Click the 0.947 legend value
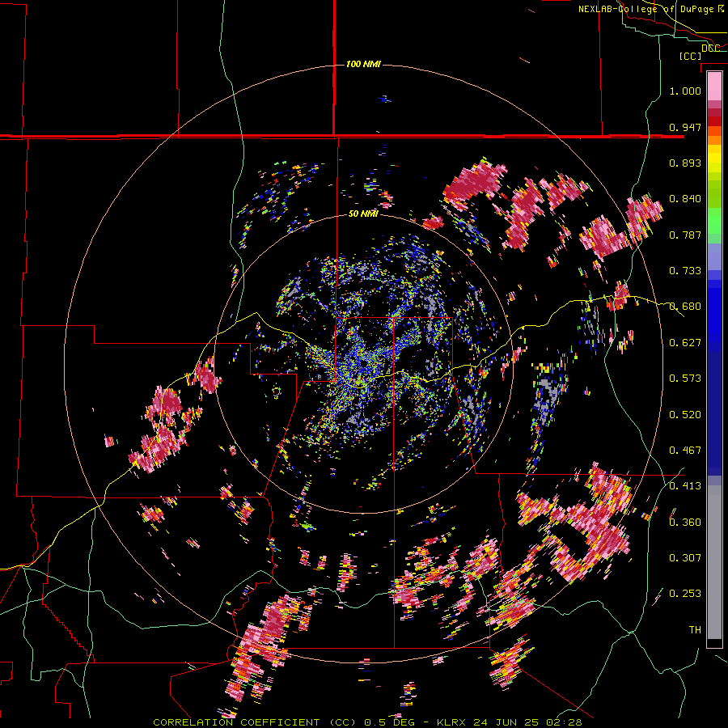The width and height of the screenshot is (728, 728). 685,127
